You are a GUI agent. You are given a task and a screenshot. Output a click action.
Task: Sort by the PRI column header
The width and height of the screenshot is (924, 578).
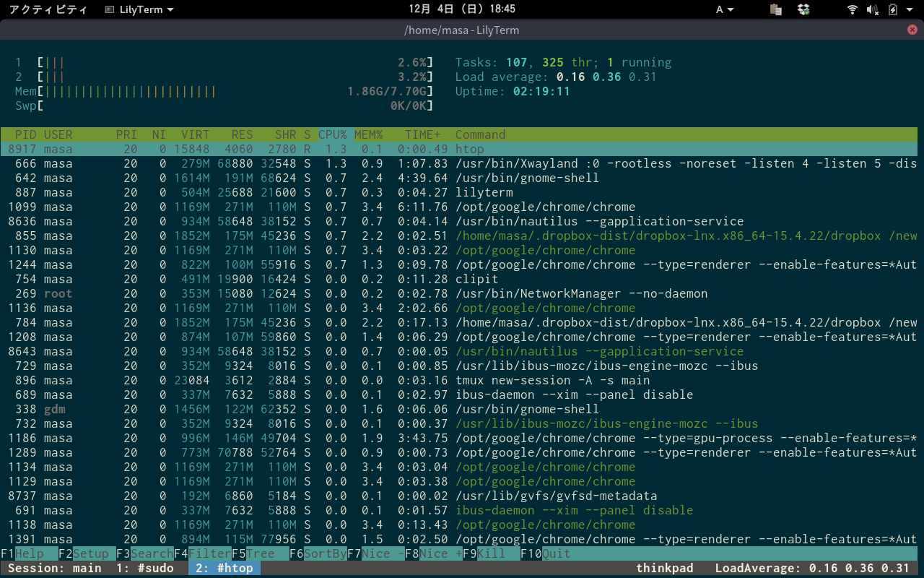(127, 134)
